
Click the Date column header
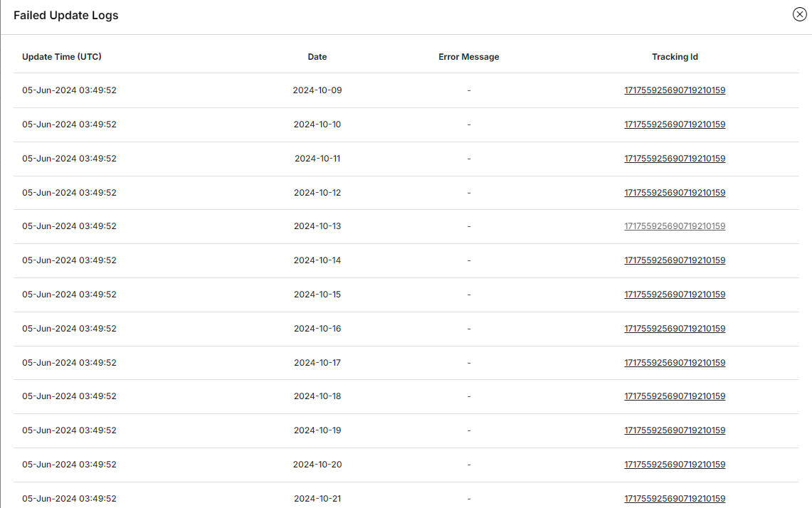click(x=317, y=57)
